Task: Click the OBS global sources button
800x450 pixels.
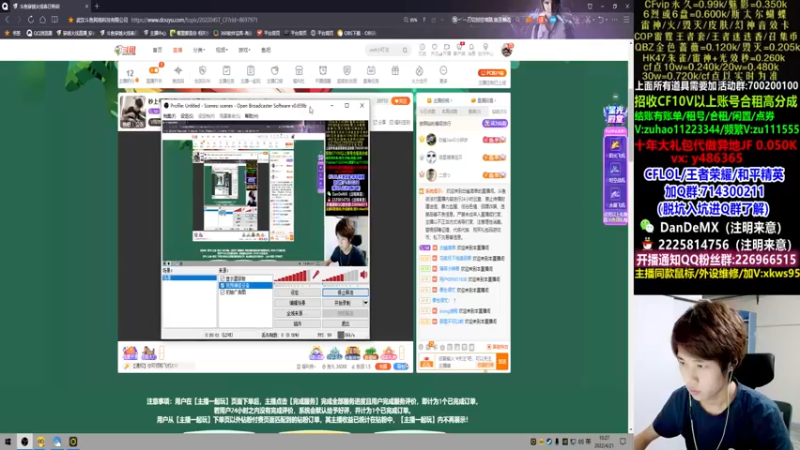Action: click(x=297, y=313)
